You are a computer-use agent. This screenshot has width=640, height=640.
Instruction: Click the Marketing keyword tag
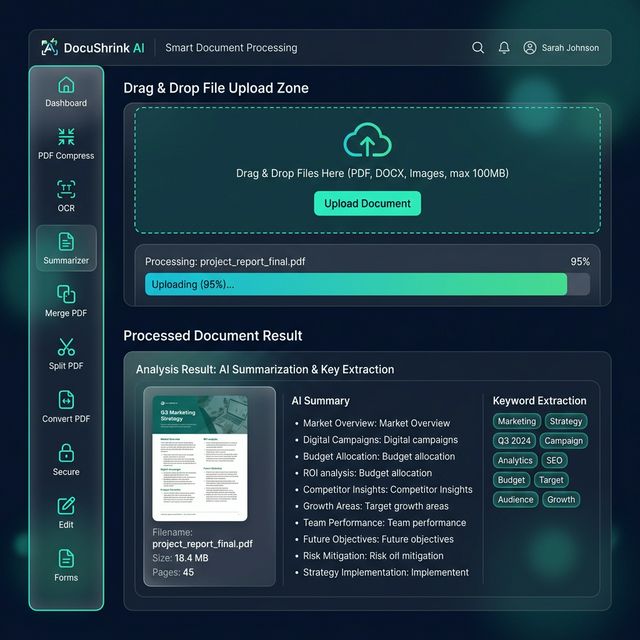tap(517, 421)
